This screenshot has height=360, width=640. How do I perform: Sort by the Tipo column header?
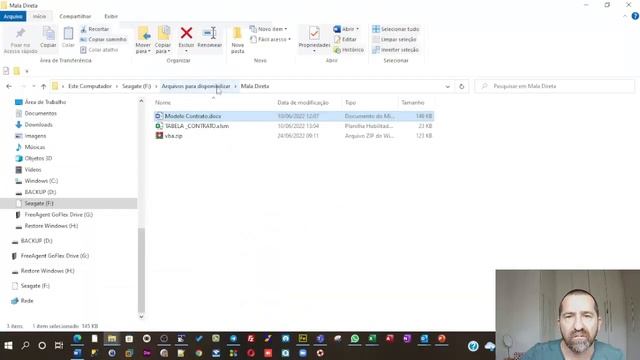tap(351, 102)
